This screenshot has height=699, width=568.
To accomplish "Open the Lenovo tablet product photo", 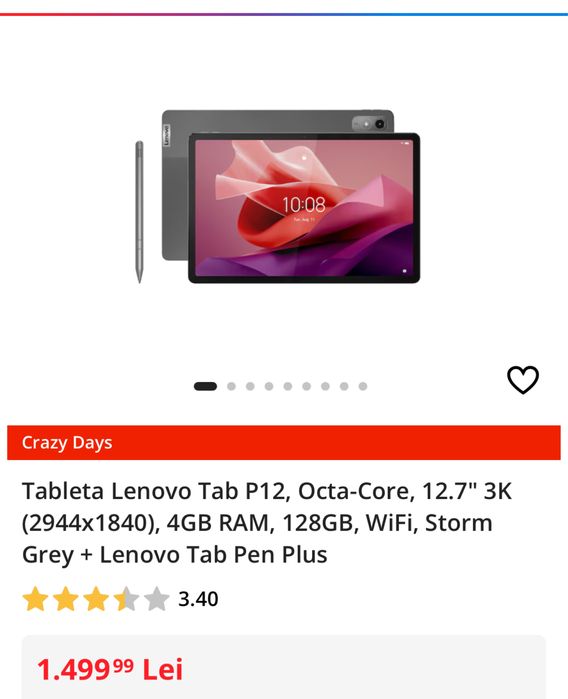I will [x=291, y=197].
